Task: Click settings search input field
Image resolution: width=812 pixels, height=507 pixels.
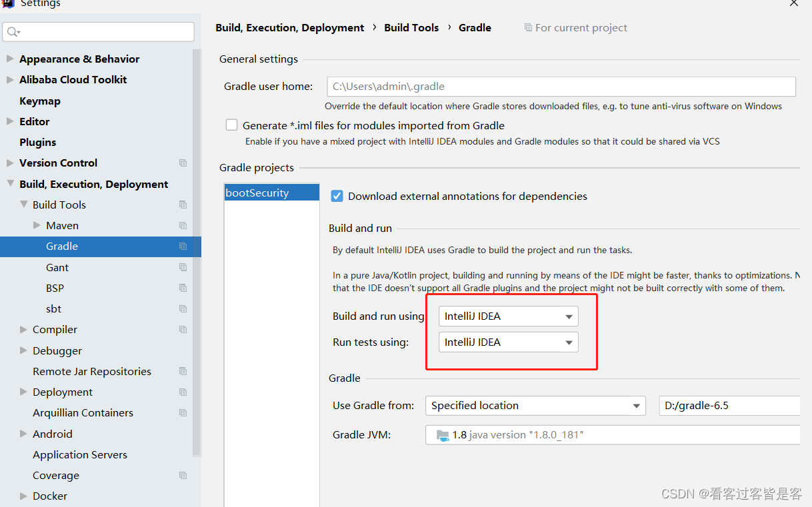Action: pos(98,31)
